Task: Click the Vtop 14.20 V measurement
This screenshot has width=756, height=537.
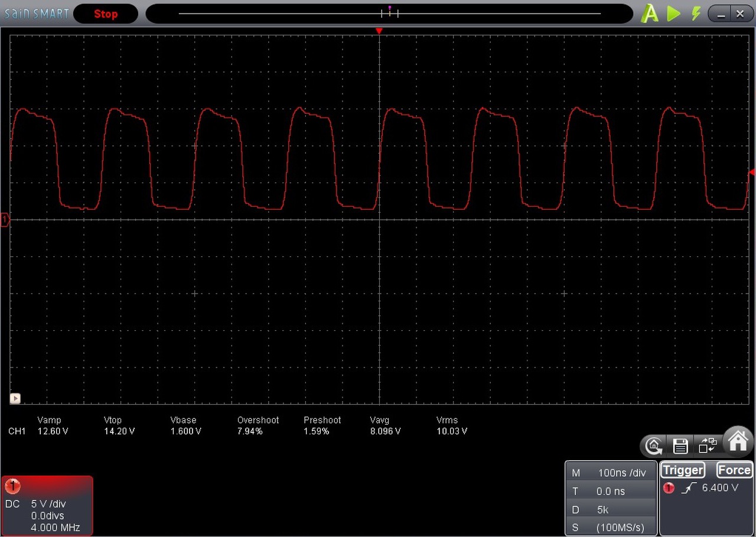Action: click(119, 425)
